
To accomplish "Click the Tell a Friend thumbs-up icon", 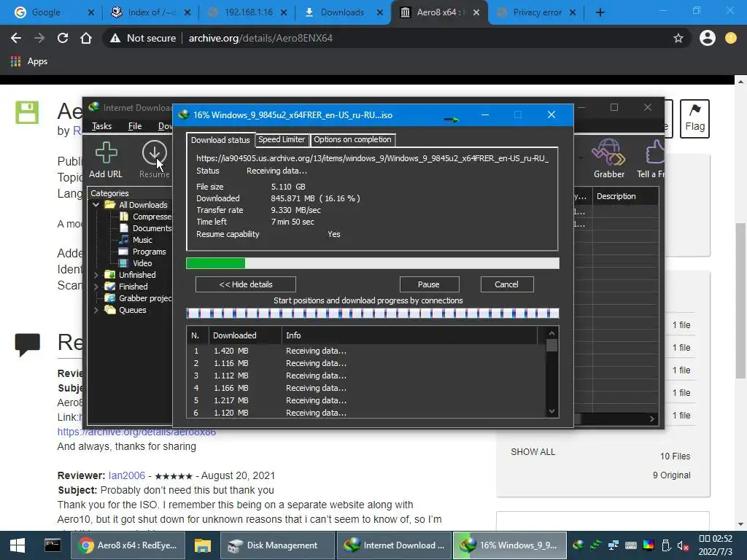I will pyautogui.click(x=654, y=153).
